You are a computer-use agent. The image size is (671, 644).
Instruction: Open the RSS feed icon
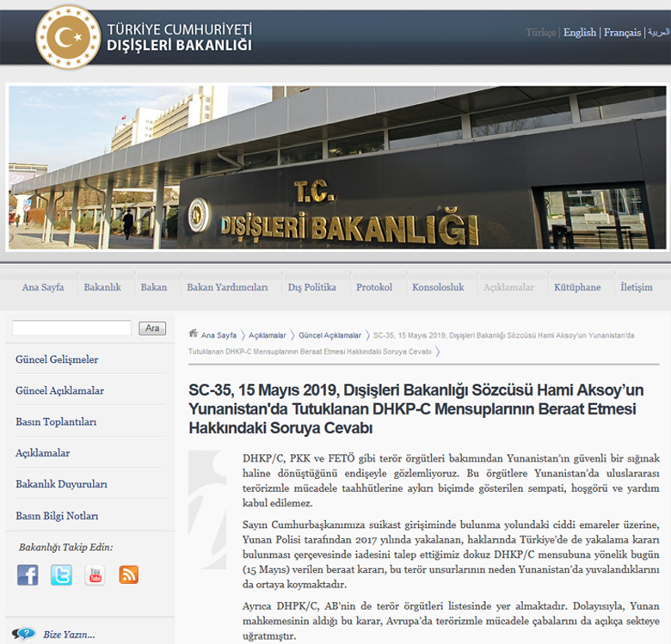[128, 575]
